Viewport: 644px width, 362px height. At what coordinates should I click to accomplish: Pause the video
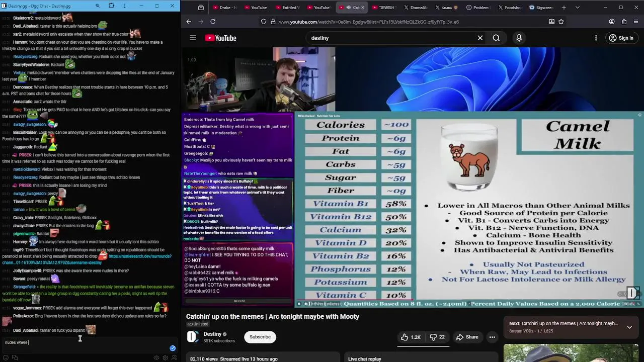coord(299,304)
